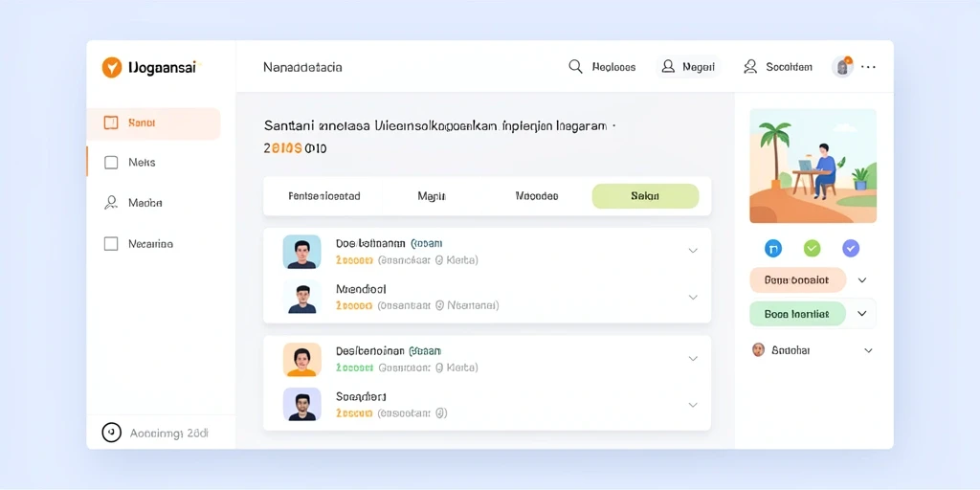Select the Fentsenioestad tab
980x490 pixels.
point(324,196)
